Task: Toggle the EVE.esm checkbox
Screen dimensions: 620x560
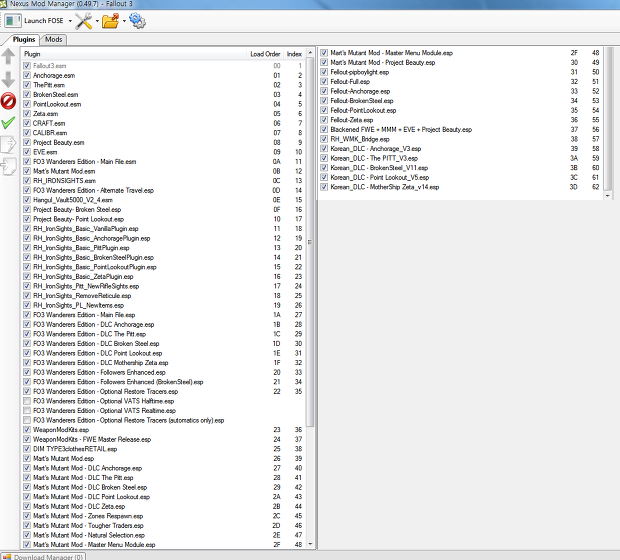Action: [x=27, y=152]
